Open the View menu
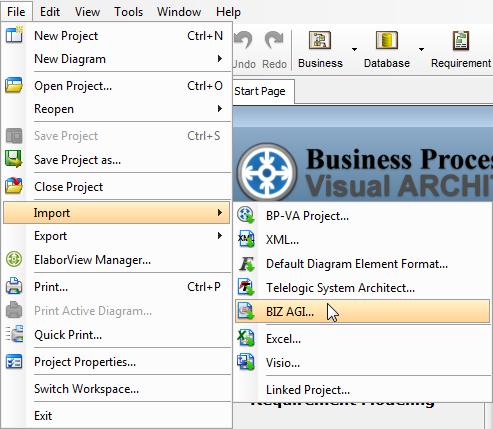The height and width of the screenshot is (429, 493). [87, 12]
